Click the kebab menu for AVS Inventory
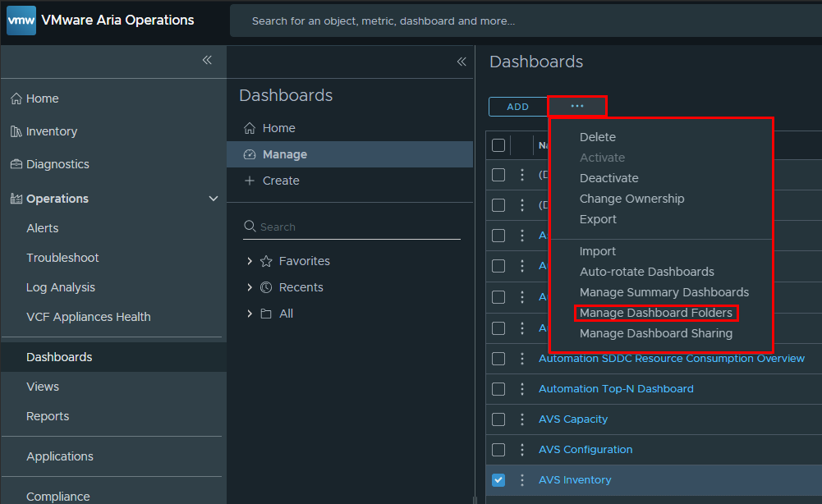 pos(521,480)
